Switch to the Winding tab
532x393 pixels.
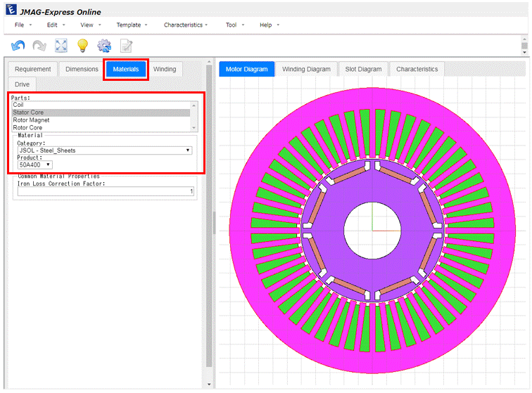[x=165, y=69]
